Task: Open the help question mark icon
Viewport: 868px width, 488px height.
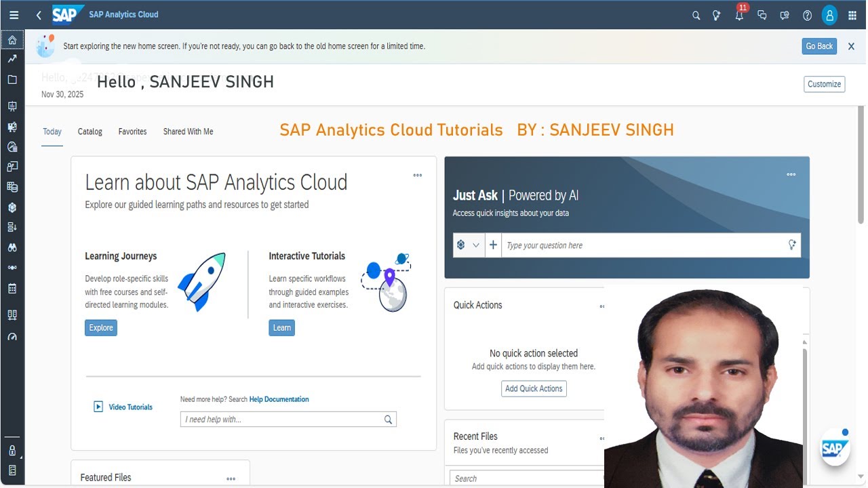Action: pyautogui.click(x=807, y=15)
